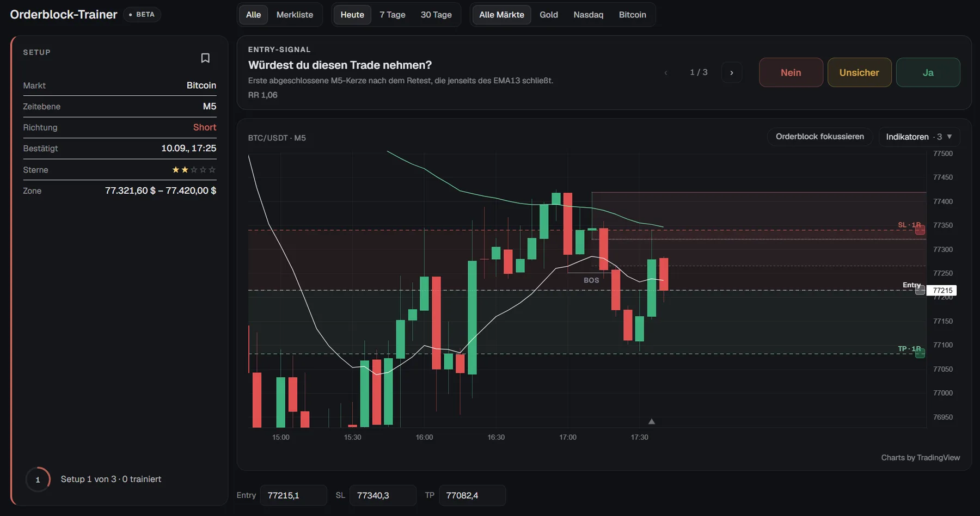Open Charts by TradingView link

click(921, 458)
